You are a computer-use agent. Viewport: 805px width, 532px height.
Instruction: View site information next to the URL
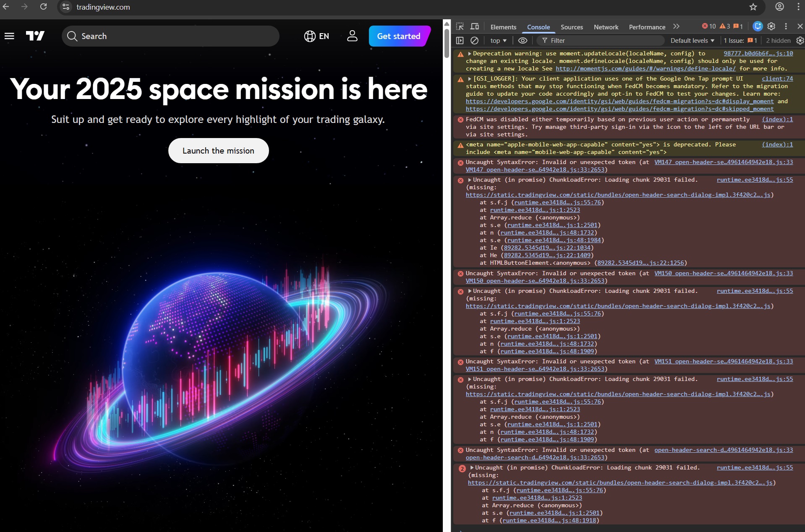click(66, 7)
